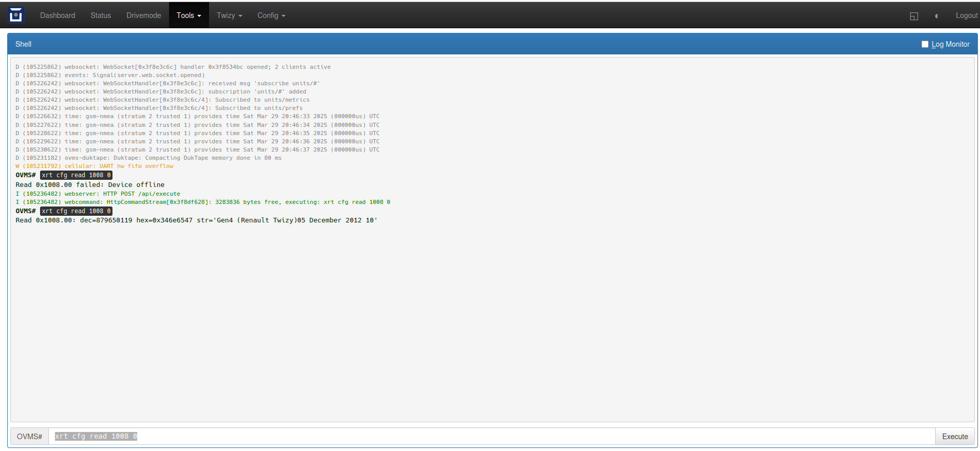
Task: Click the Log Monitor label text
Action: point(950,44)
